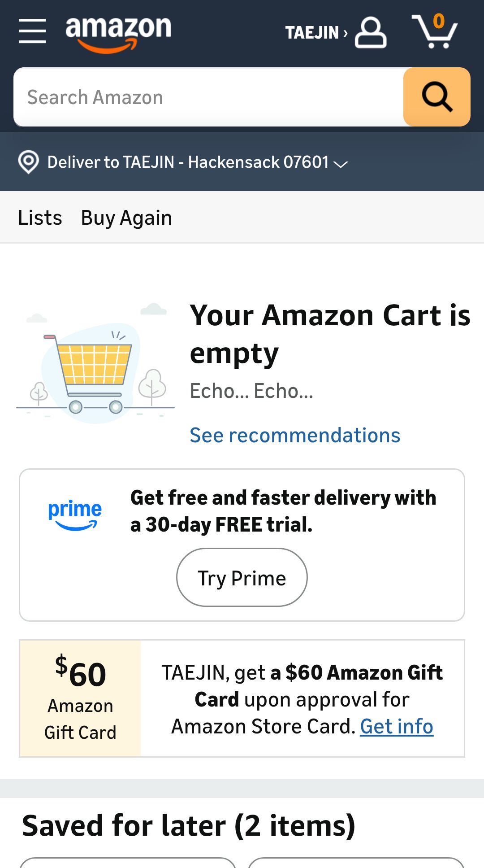Open the hamburger navigation menu
The height and width of the screenshot is (868, 484).
point(32,31)
